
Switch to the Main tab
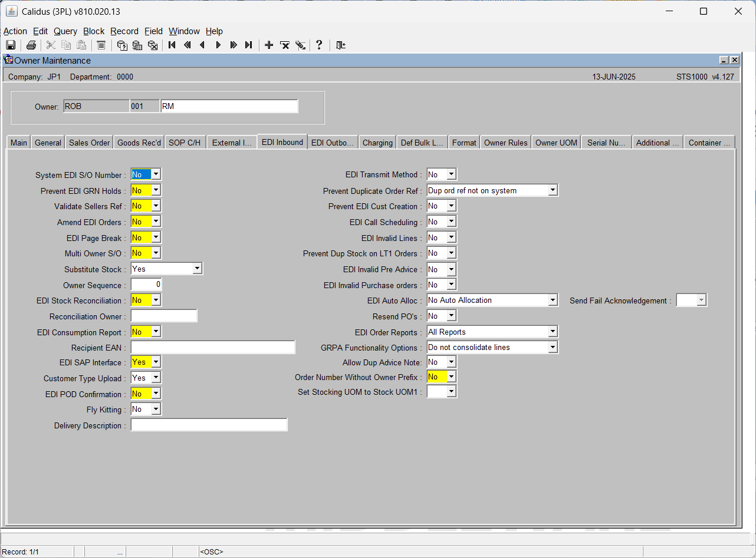(x=18, y=143)
